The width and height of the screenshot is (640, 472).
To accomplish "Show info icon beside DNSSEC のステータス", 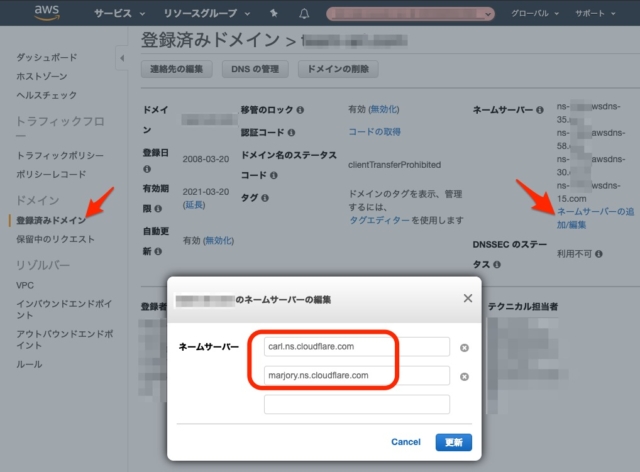I will click(497, 265).
